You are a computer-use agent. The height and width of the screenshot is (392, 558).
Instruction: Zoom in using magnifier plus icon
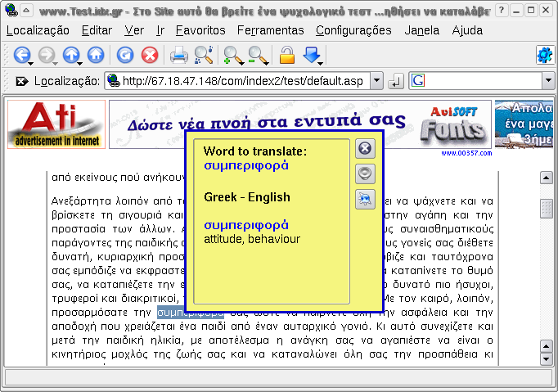pos(233,56)
